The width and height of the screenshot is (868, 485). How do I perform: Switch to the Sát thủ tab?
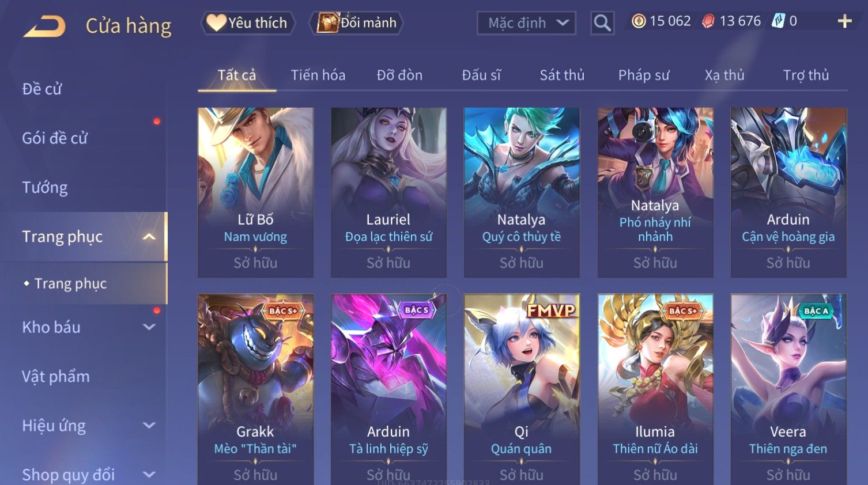click(x=562, y=75)
